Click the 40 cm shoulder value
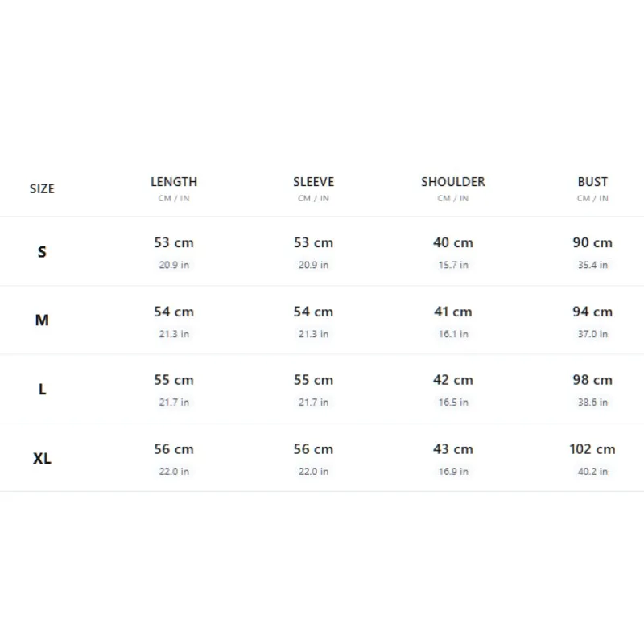This screenshot has width=644, height=644. coord(453,242)
